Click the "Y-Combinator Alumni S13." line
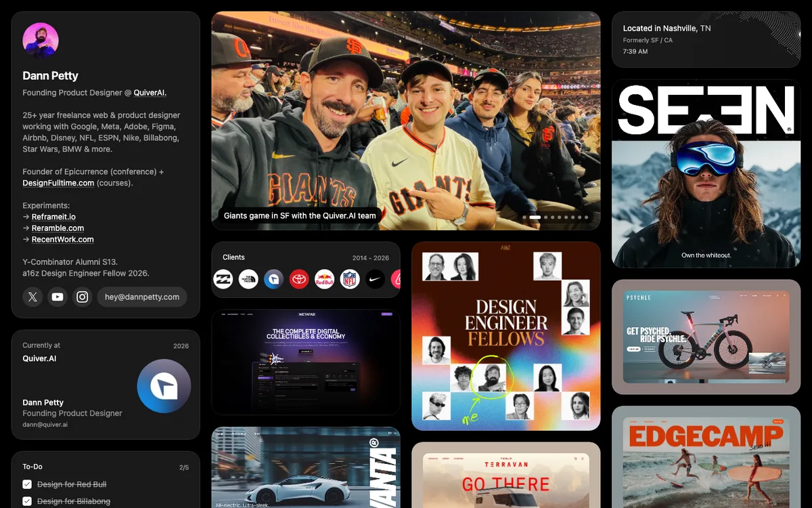 70,262
